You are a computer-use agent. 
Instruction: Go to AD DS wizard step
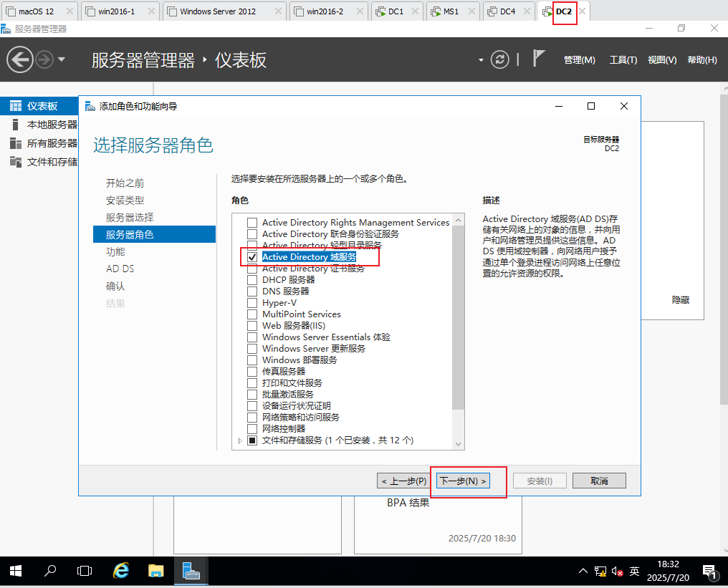120,269
